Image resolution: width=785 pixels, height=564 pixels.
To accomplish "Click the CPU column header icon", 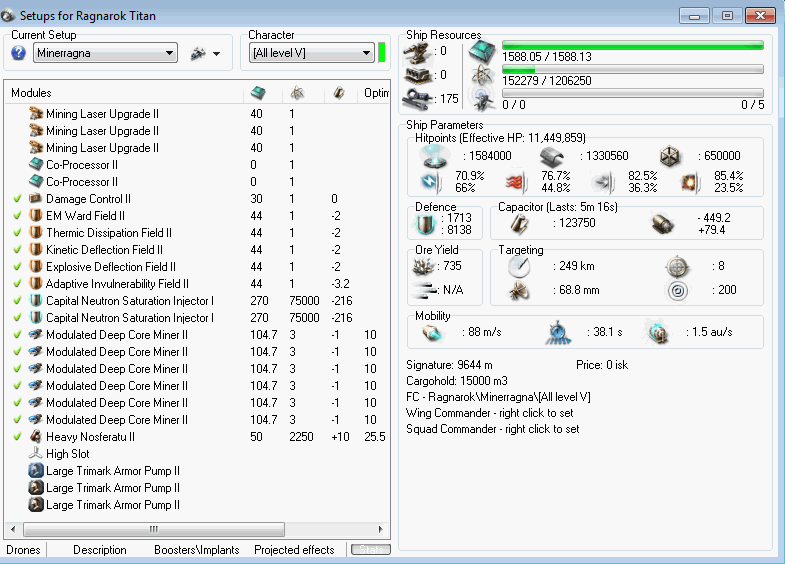I will (258, 93).
